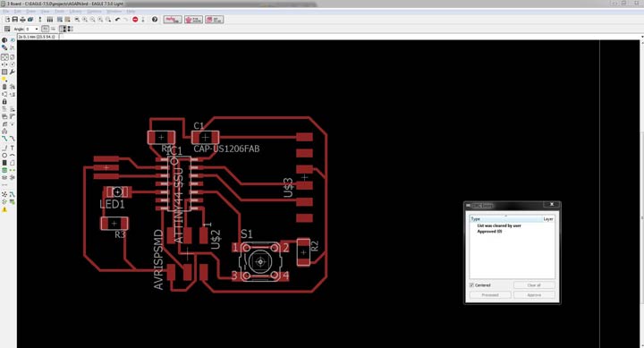
Task: Click the Save icon in top toolbar
Action: [x=15, y=20]
